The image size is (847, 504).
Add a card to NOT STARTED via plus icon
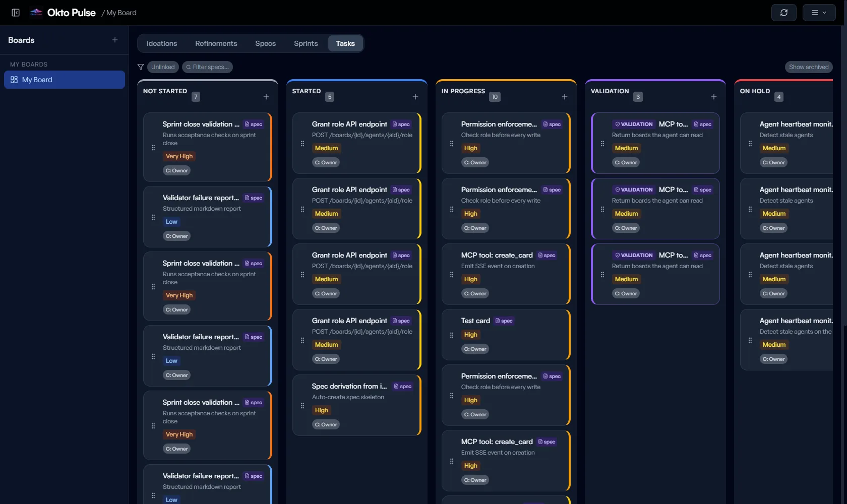point(266,97)
